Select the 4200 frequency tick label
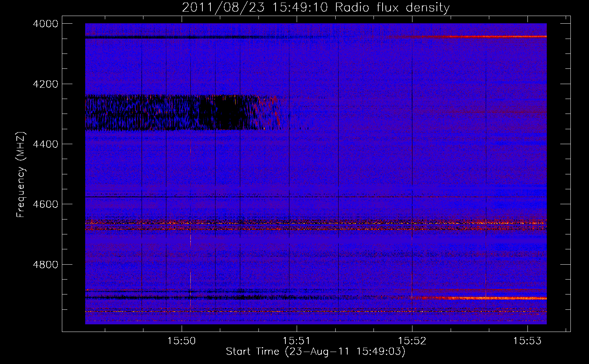 click(x=46, y=84)
